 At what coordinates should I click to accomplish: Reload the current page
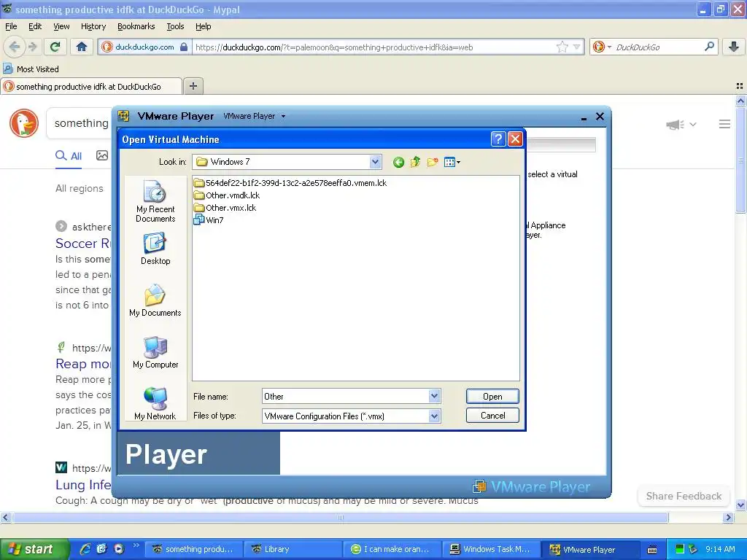[55, 47]
